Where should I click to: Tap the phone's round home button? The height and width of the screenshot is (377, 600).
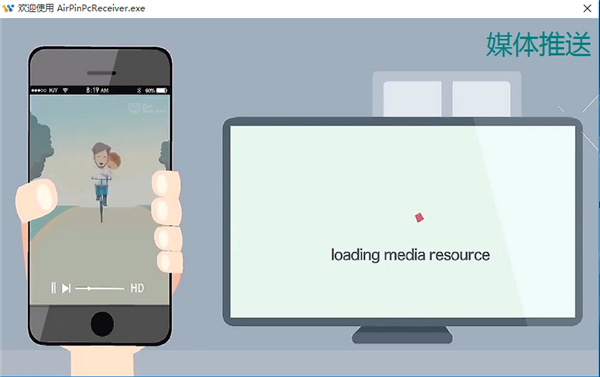102,324
